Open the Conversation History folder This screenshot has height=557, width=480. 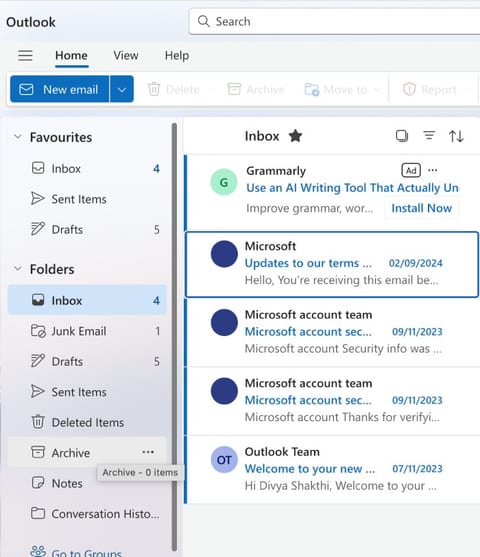pyautogui.click(x=87, y=514)
